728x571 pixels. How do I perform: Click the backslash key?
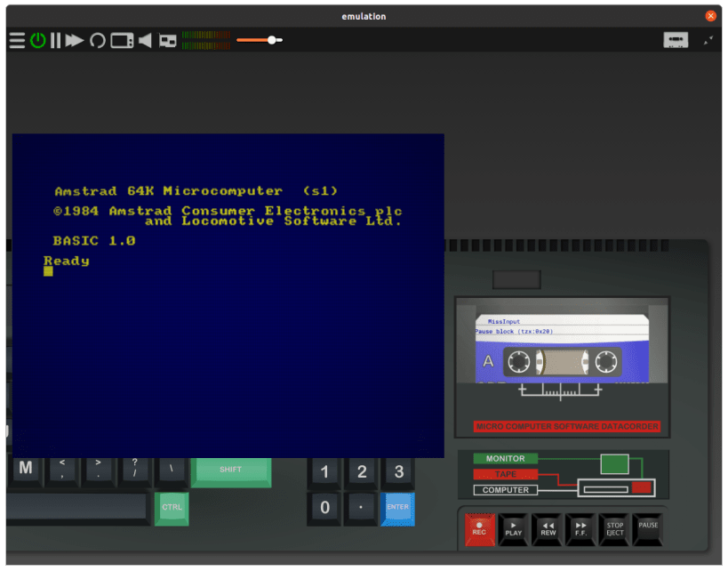point(171,470)
